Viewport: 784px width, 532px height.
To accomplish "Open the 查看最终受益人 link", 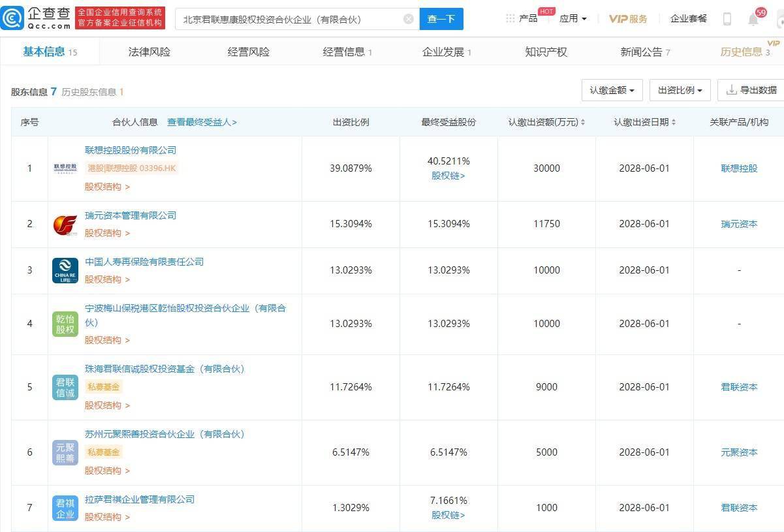I will 202,122.
